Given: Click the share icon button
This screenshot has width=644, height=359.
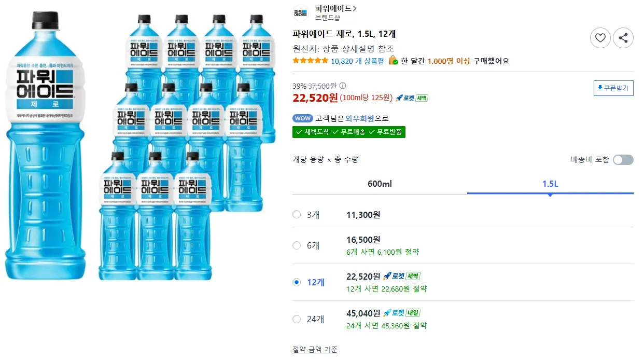Looking at the screenshot, I should click(x=623, y=38).
